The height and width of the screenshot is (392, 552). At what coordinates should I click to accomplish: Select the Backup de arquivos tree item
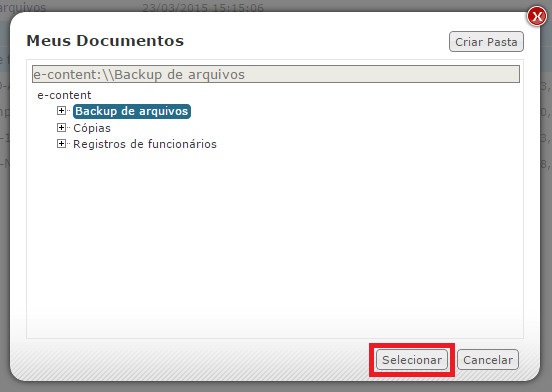click(x=132, y=111)
